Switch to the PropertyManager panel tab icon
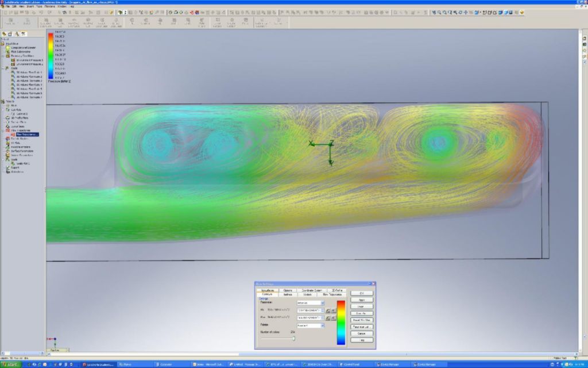This screenshot has height=368, width=588. point(10,34)
